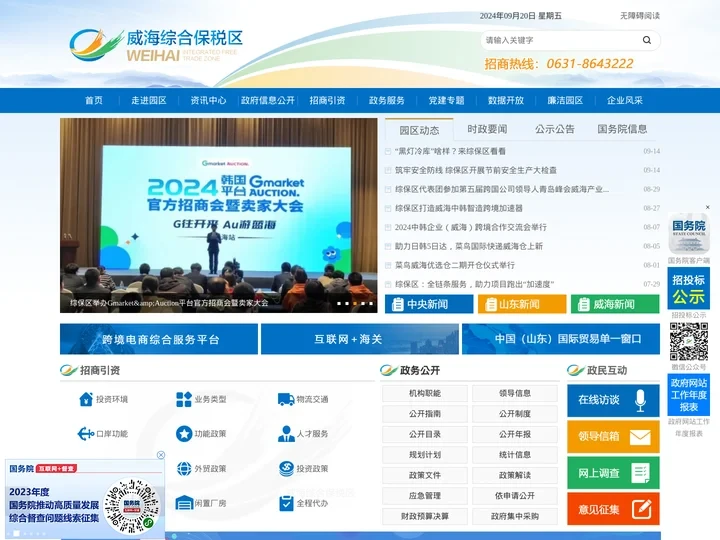The width and height of the screenshot is (720, 540).
Task: Switch to 时政要闻 news tab
Action: pyautogui.click(x=487, y=129)
